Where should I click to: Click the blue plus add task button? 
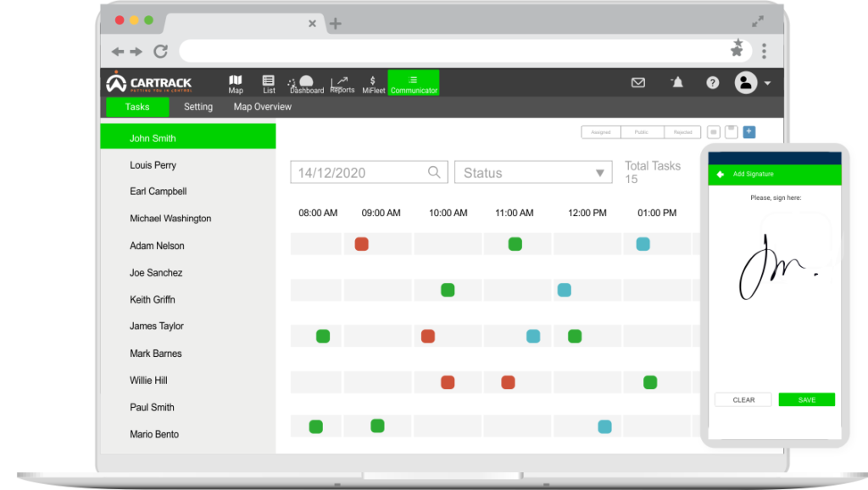(x=749, y=132)
